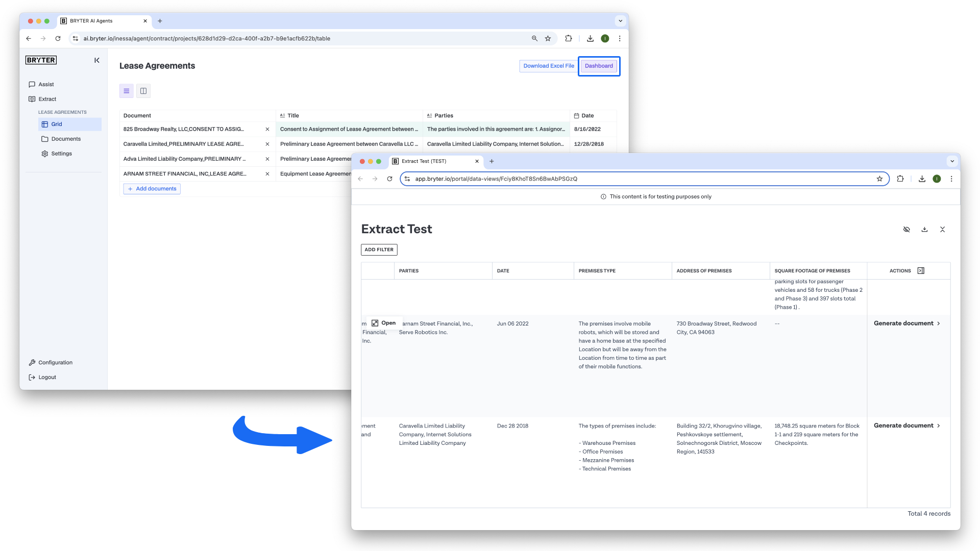The width and height of the screenshot is (980, 551).
Task: Collapse Actions column panel icon
Action: click(x=921, y=271)
